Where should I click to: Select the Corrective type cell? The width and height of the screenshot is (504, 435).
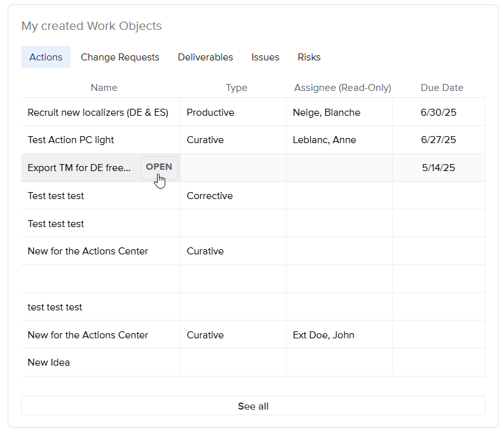210,196
